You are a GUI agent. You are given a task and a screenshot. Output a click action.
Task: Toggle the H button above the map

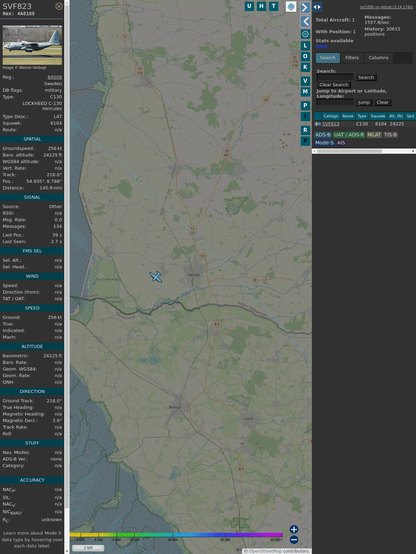[261, 6]
